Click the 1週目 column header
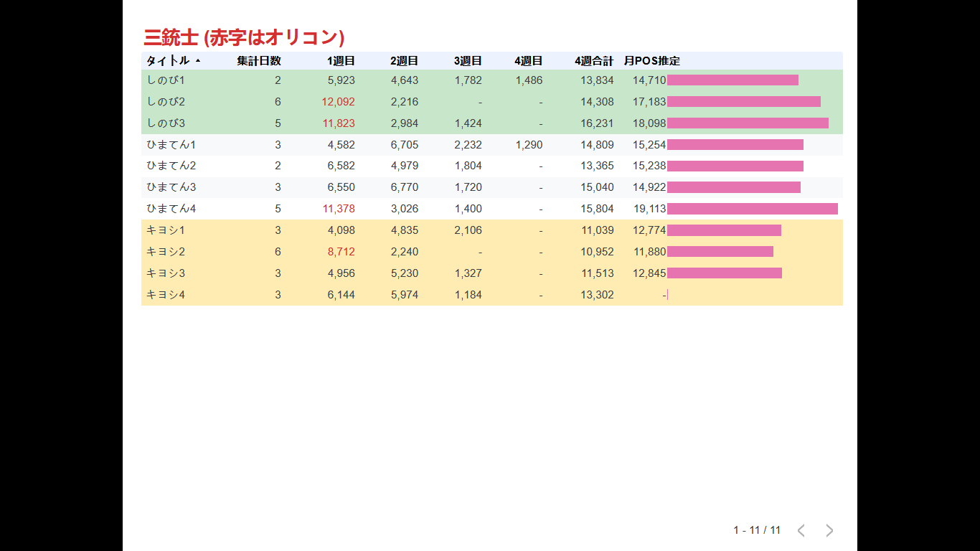 click(x=341, y=61)
